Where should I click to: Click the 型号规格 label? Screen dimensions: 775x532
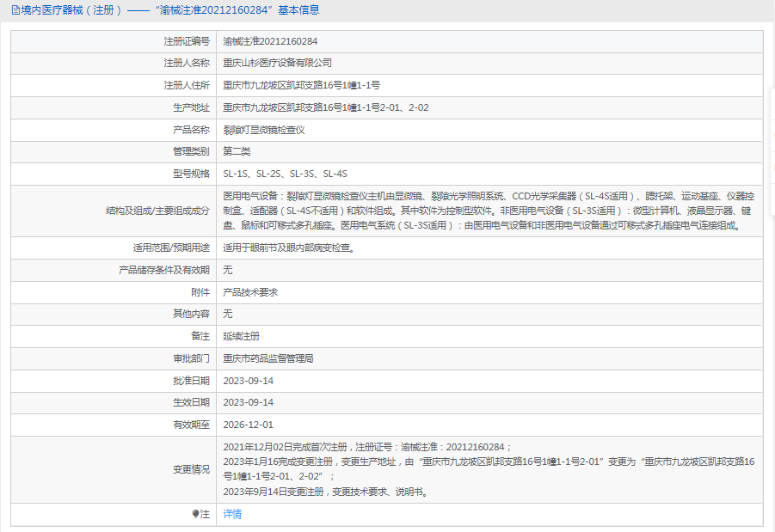(191, 174)
